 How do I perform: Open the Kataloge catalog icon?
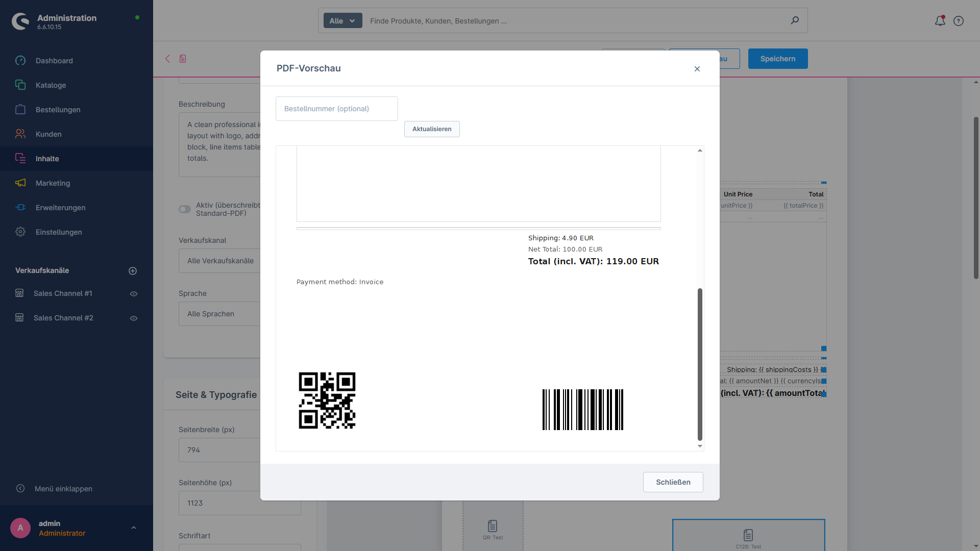point(20,85)
